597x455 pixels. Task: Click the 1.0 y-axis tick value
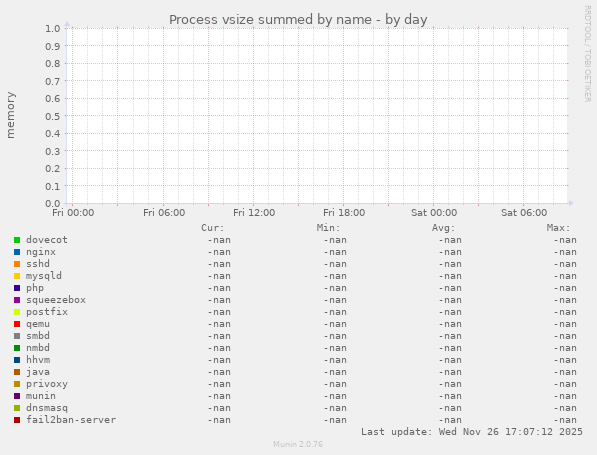point(53,29)
